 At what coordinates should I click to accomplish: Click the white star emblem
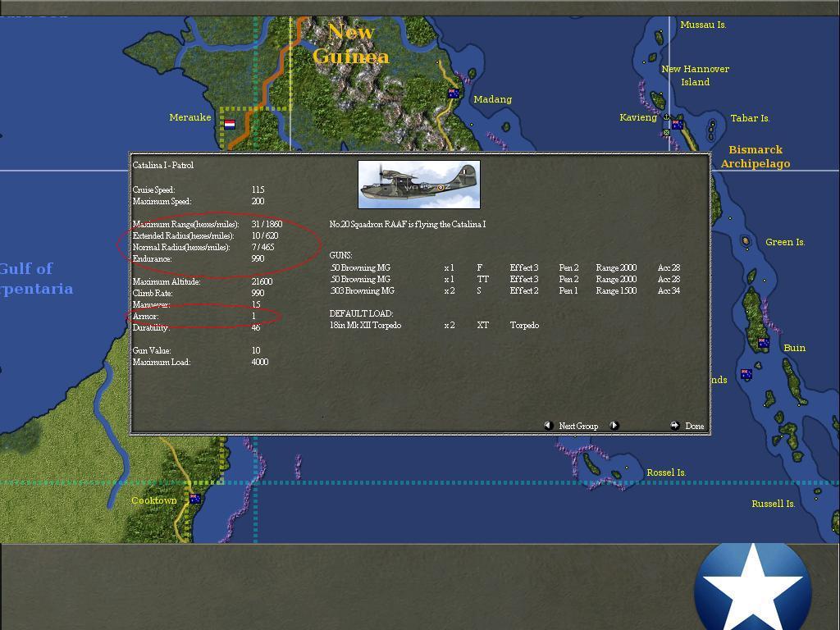(x=753, y=587)
